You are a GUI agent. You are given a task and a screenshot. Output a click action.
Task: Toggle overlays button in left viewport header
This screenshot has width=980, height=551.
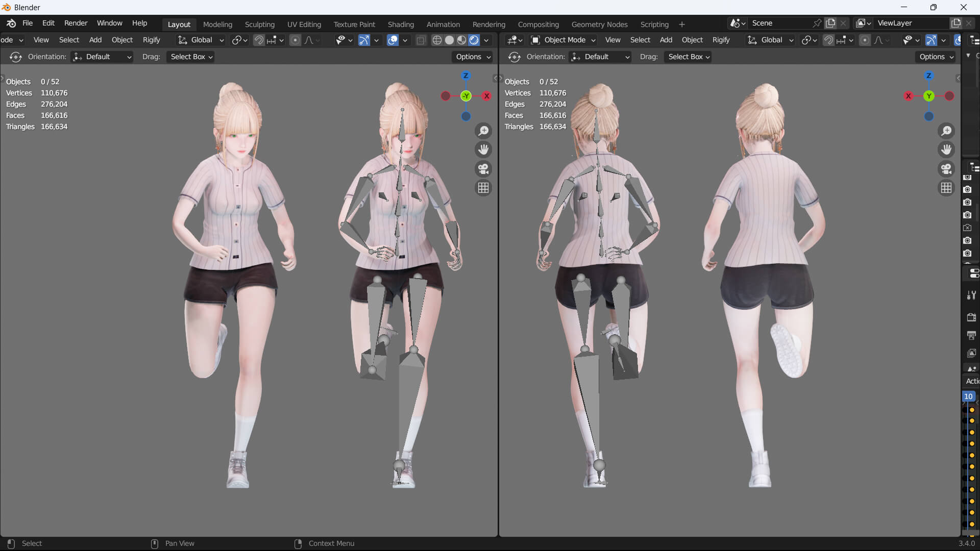[393, 40]
